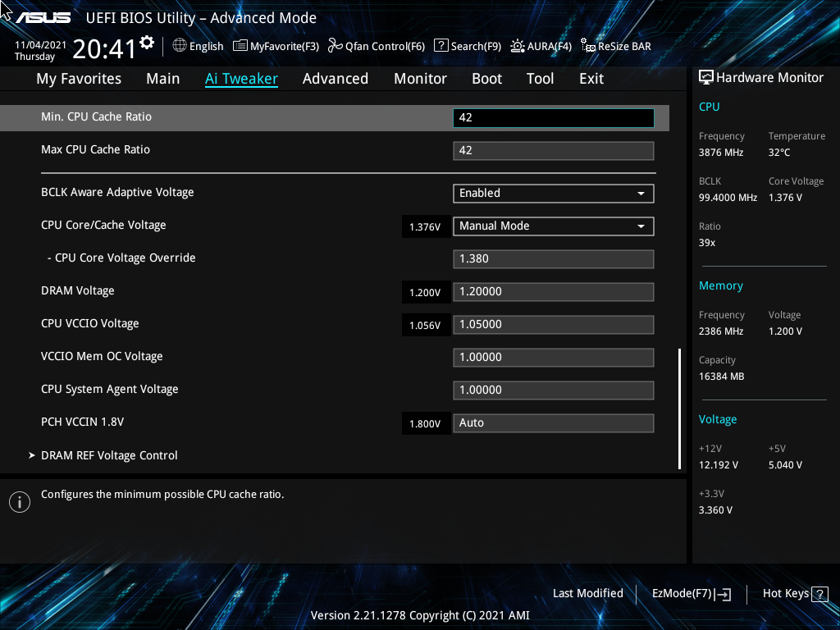Click the ReSize BAR icon
Image resolution: width=840 pixels, height=630 pixels.
(x=588, y=46)
